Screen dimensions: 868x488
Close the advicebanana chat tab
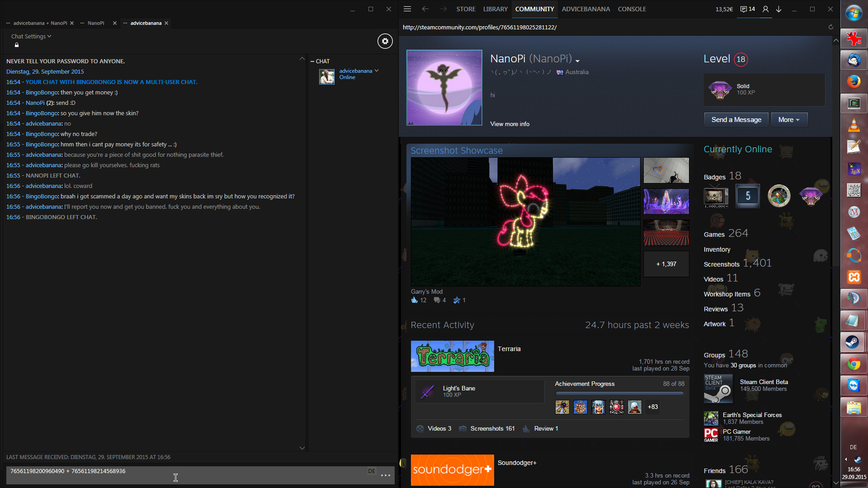point(166,23)
